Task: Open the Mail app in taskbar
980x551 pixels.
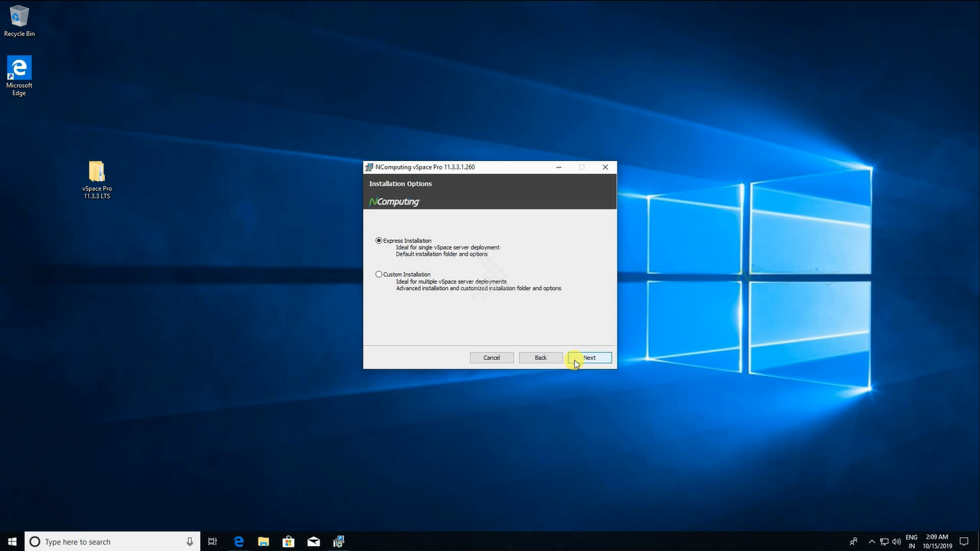Action: [x=314, y=542]
